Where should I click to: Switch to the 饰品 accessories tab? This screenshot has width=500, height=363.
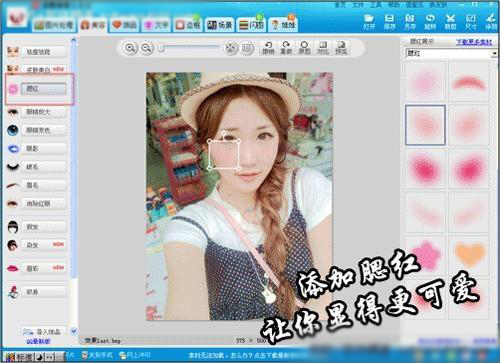[x=125, y=25]
